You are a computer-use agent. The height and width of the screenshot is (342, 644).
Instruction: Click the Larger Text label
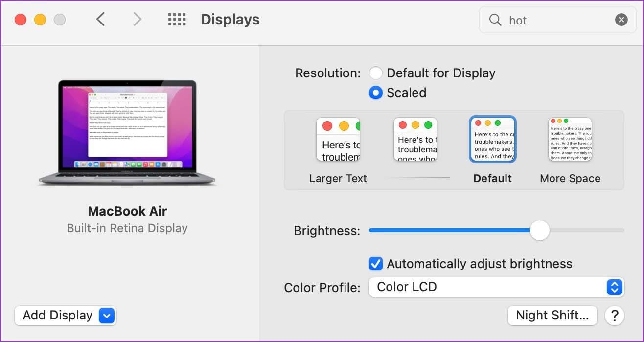click(338, 179)
